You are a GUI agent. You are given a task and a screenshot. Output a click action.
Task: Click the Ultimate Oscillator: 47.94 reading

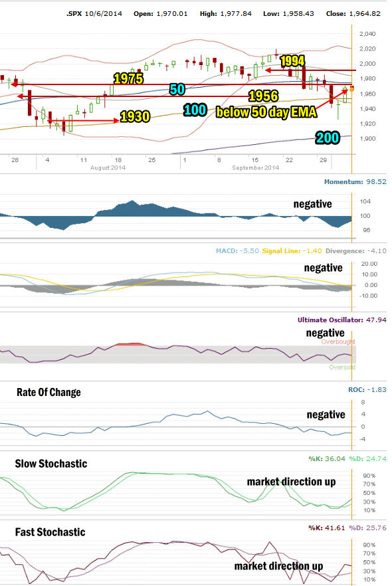click(342, 320)
